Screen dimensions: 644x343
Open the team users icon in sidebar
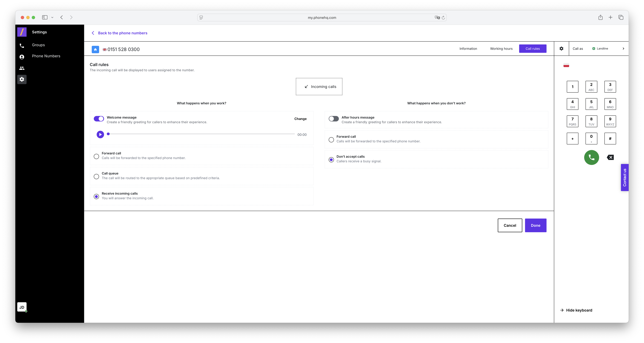tap(22, 68)
